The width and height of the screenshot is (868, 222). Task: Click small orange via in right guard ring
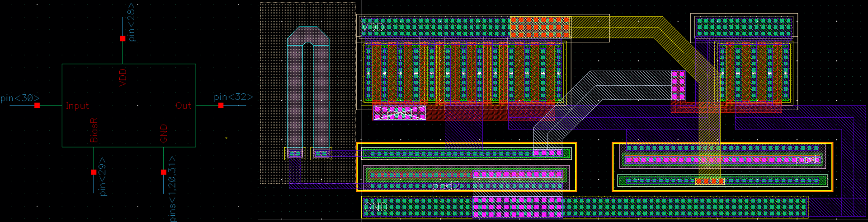click(709, 181)
